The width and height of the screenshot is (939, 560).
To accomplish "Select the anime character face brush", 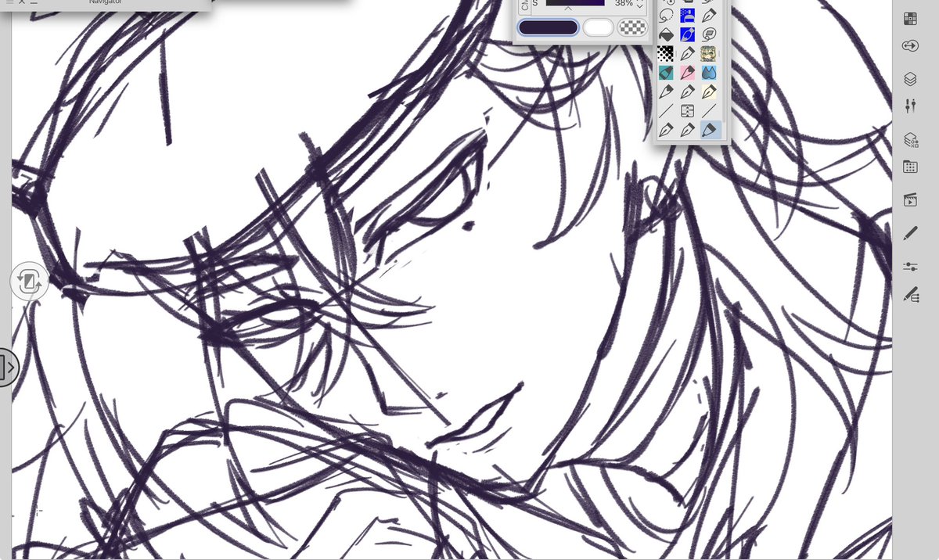I will (x=709, y=54).
